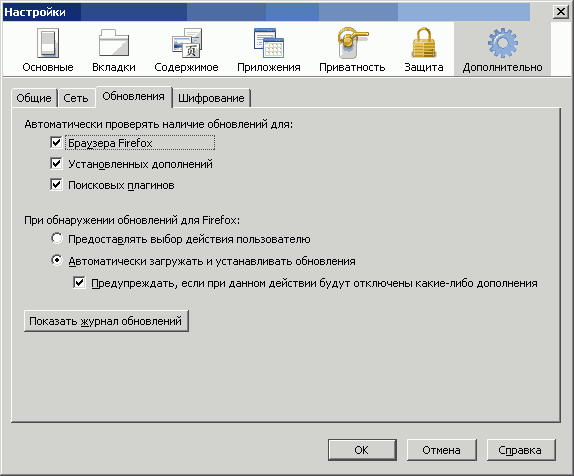This screenshot has height=476, width=574.
Task: Open the Основные settings pane icon
Action: [48, 44]
